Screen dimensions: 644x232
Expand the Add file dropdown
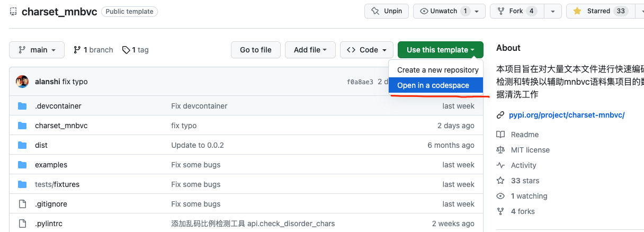pos(310,50)
